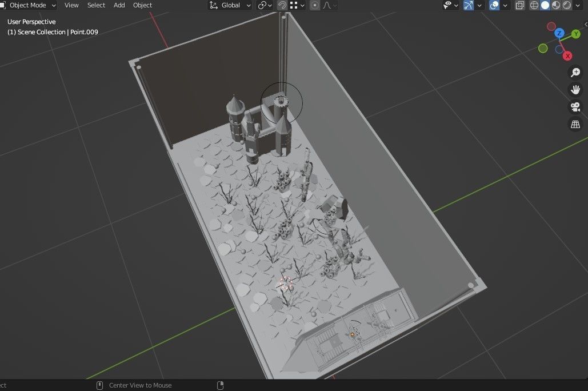The image size is (588, 391).
Task: Open proportional editing falloff curve
Action: click(x=329, y=5)
